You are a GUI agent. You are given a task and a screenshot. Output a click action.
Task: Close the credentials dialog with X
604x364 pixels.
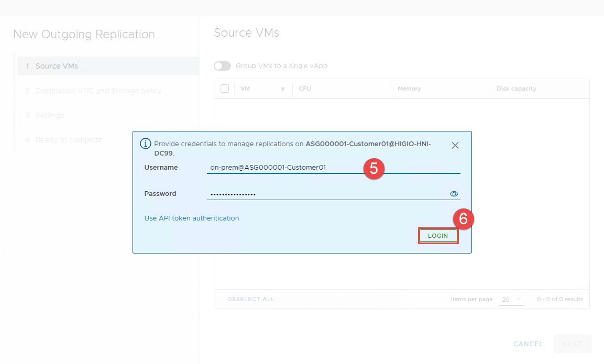[x=455, y=146]
